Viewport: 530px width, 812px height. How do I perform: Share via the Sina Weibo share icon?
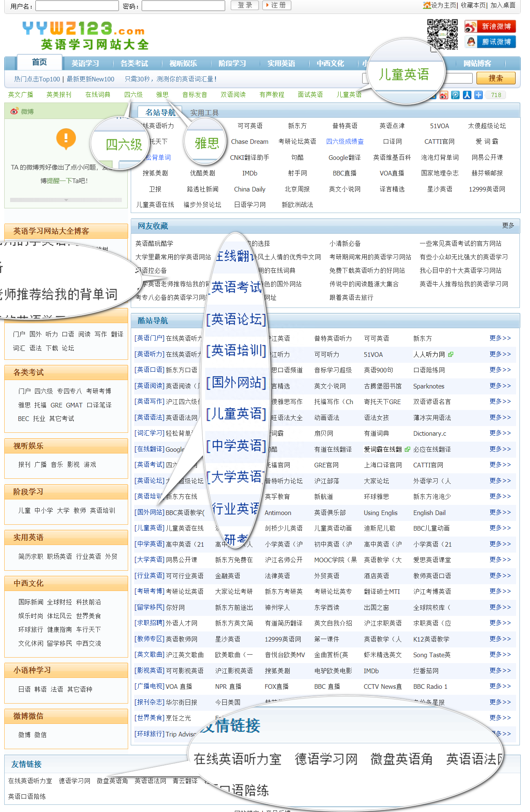tap(444, 95)
